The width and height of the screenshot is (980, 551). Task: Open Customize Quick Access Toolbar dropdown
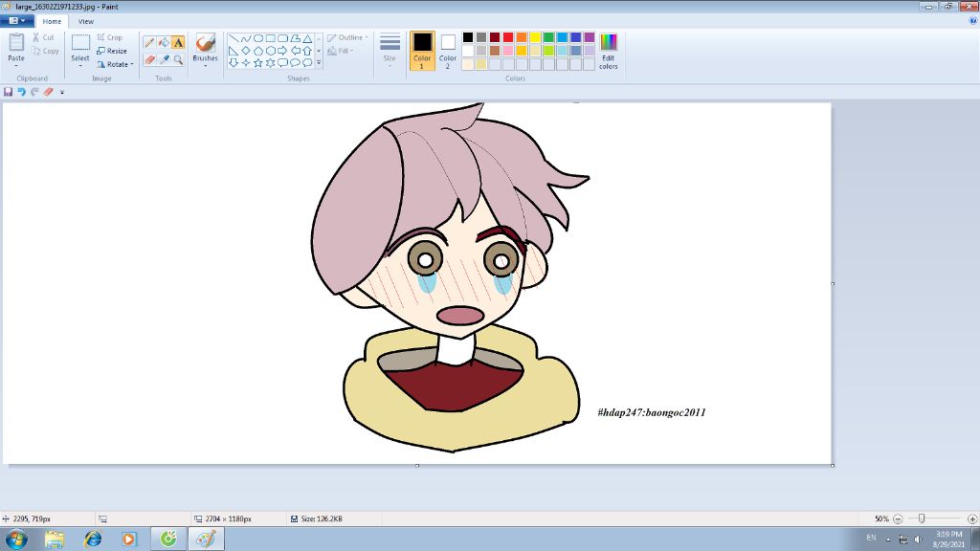point(62,92)
